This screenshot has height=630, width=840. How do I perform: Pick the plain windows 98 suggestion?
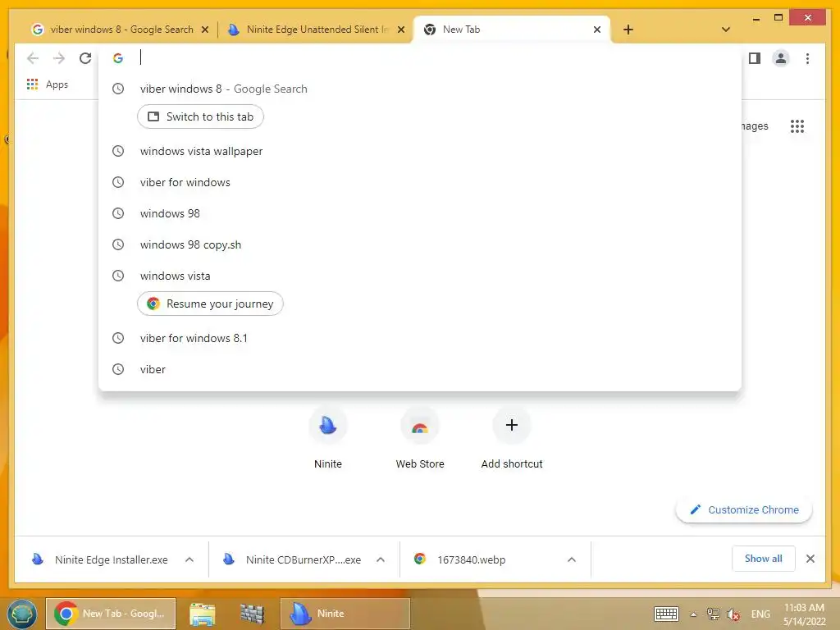pos(420,213)
